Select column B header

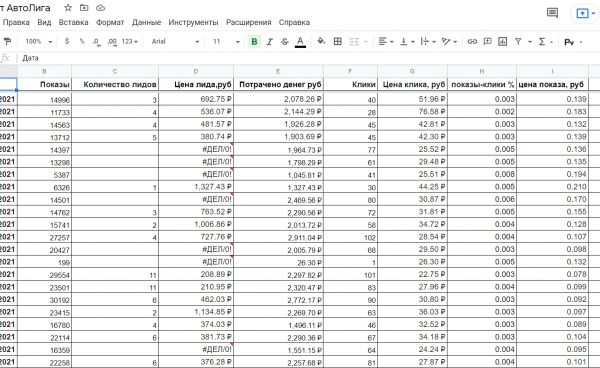pos(44,71)
